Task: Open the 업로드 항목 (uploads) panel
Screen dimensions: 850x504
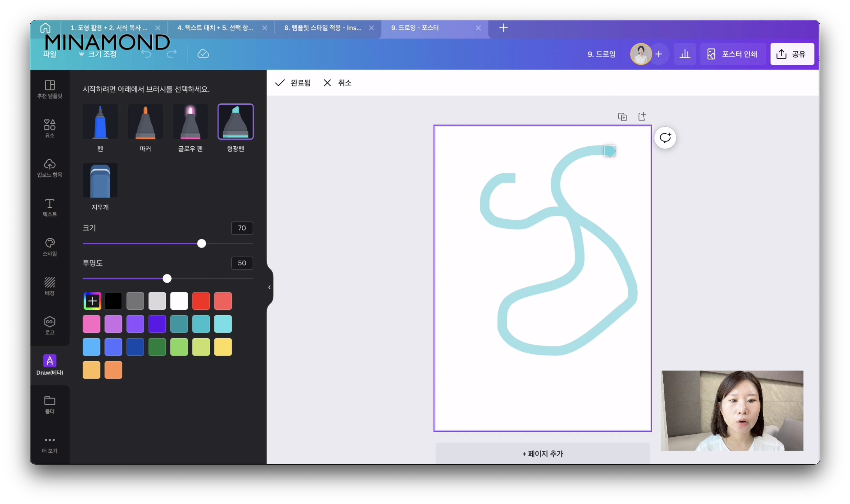Action: pos(50,168)
